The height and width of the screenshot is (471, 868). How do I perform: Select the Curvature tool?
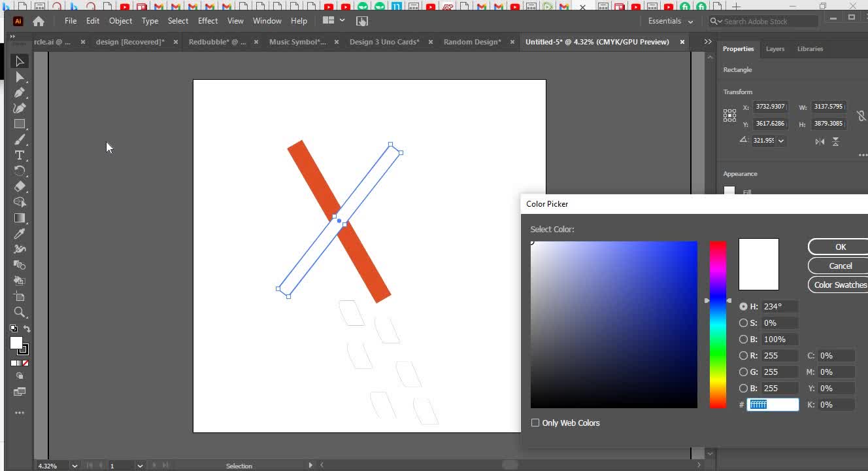[x=20, y=108]
